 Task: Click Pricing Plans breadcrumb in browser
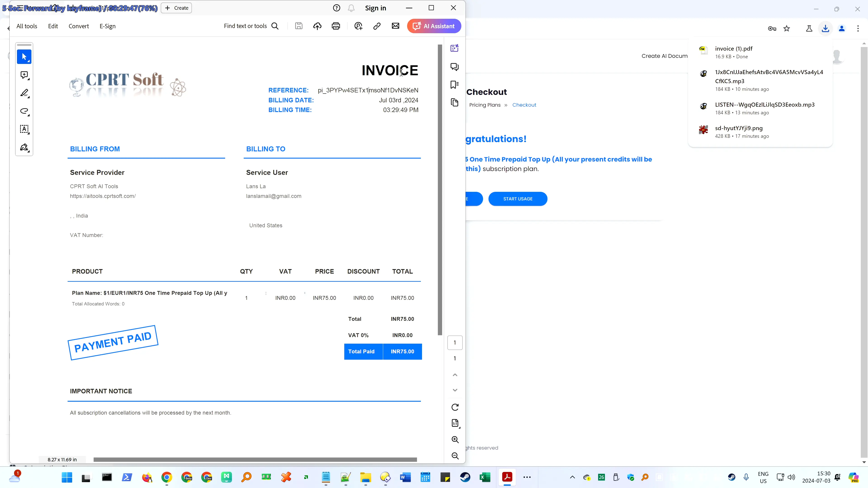click(485, 105)
